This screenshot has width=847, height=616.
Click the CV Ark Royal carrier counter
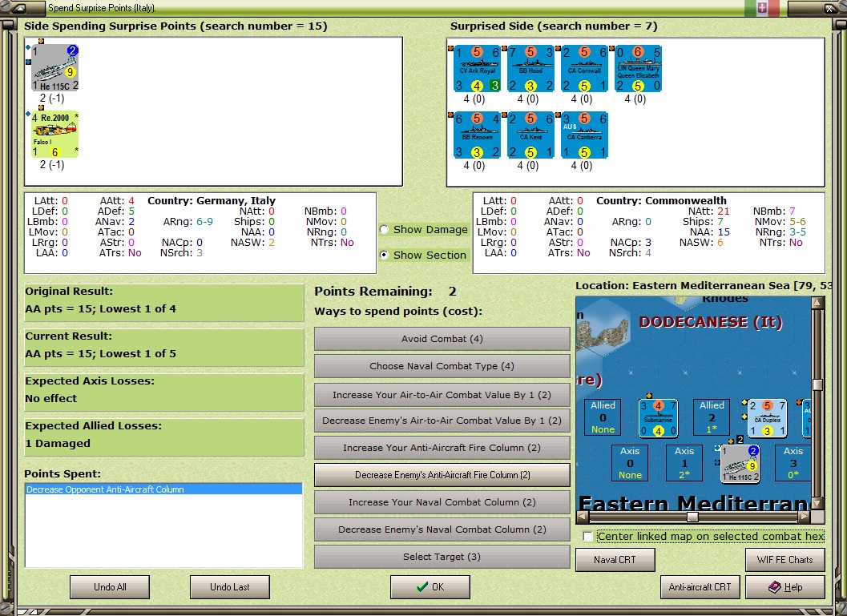[478, 69]
